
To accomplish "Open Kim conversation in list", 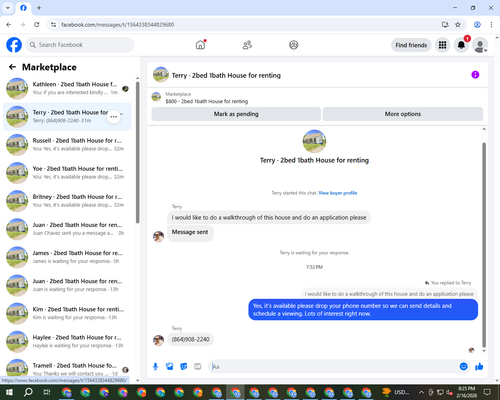I will click(67, 313).
